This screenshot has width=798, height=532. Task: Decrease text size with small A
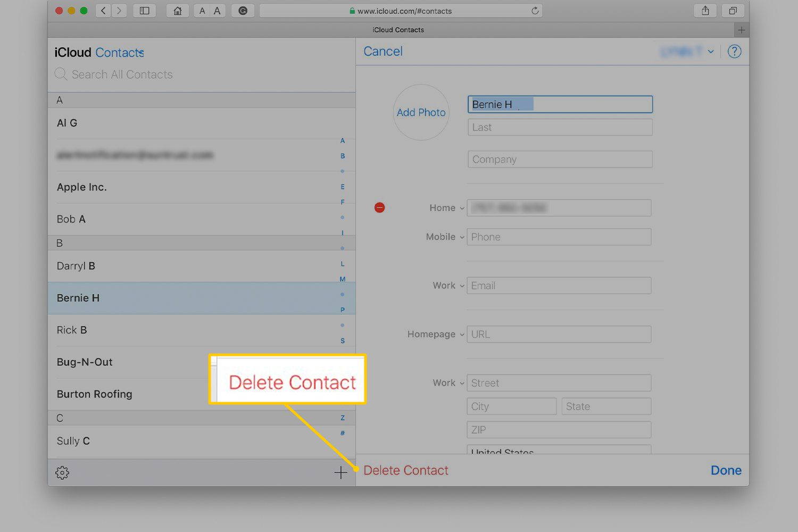point(202,11)
